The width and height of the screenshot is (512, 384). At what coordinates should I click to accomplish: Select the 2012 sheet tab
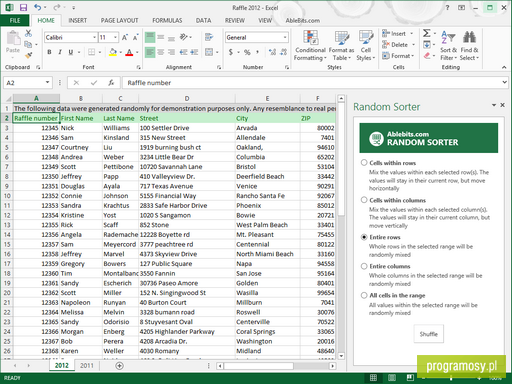pyautogui.click(x=62, y=366)
